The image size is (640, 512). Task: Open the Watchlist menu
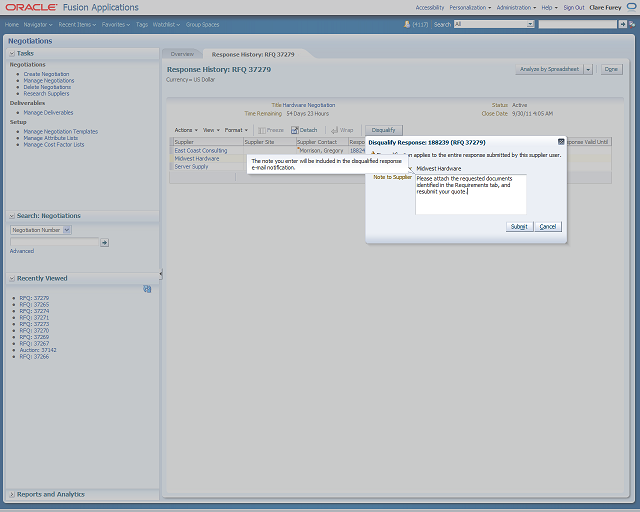tap(166, 24)
